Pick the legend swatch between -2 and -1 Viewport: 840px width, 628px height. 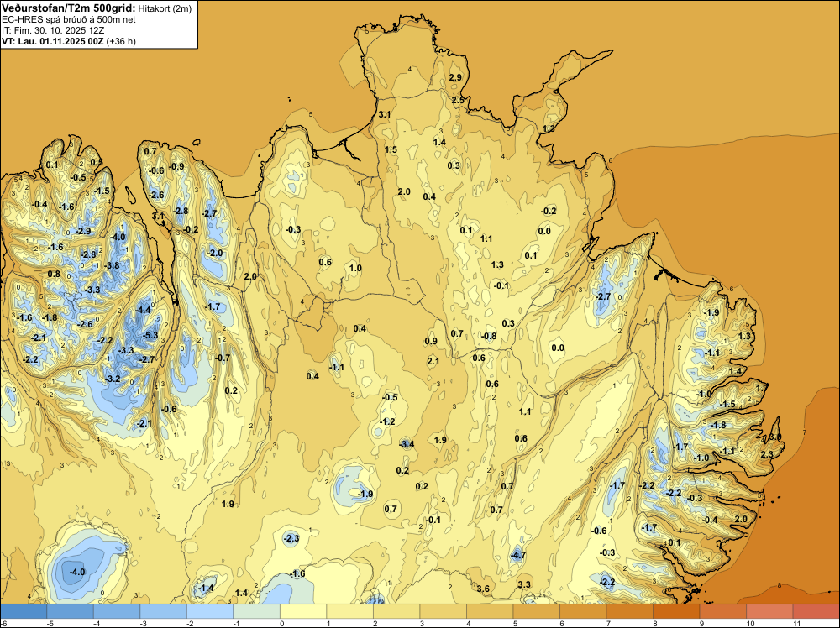(210, 611)
